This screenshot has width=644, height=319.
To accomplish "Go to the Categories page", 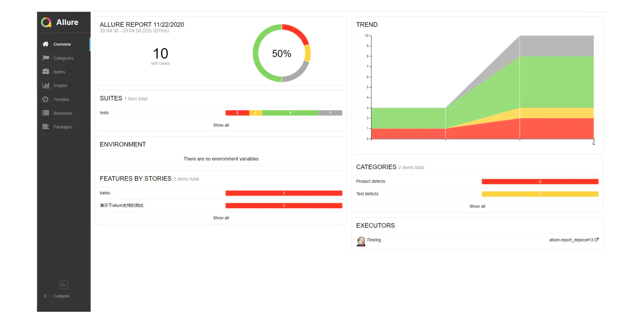I will 64,58.
